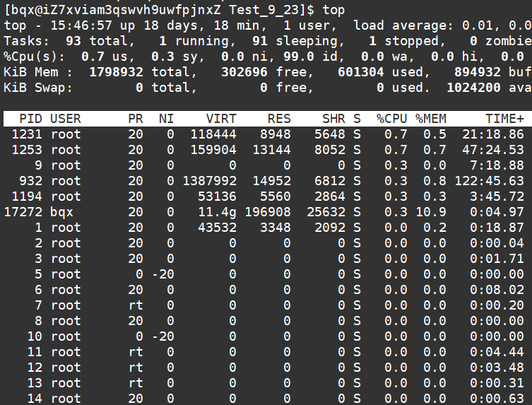Click the 47:24.53 TIME+ value
The image size is (532, 405).
click(493, 150)
